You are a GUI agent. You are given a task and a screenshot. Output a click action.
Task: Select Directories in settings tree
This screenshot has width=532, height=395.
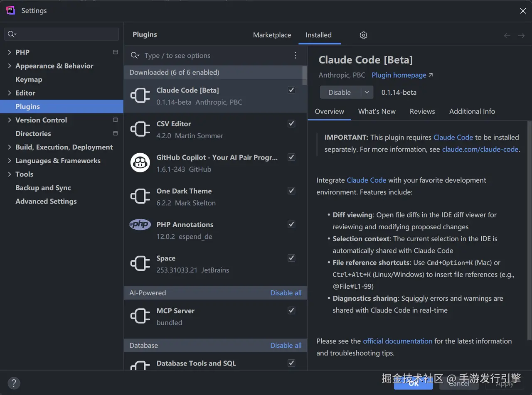click(33, 133)
